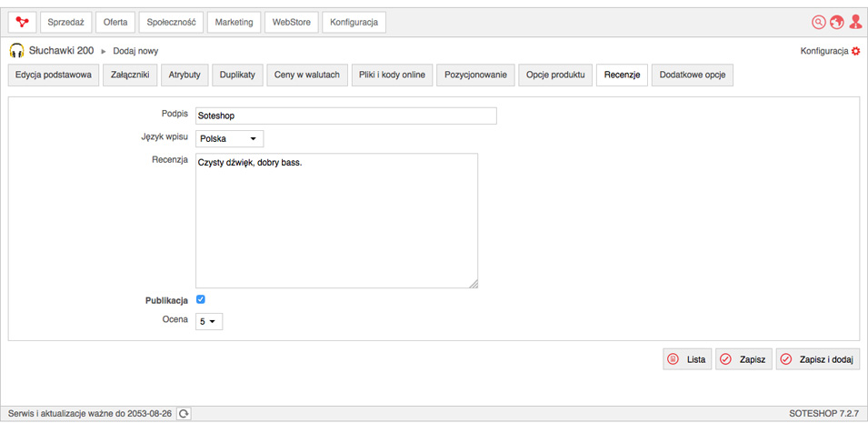Click the yellow headphones product icon
The image size is (868, 423).
tap(17, 51)
